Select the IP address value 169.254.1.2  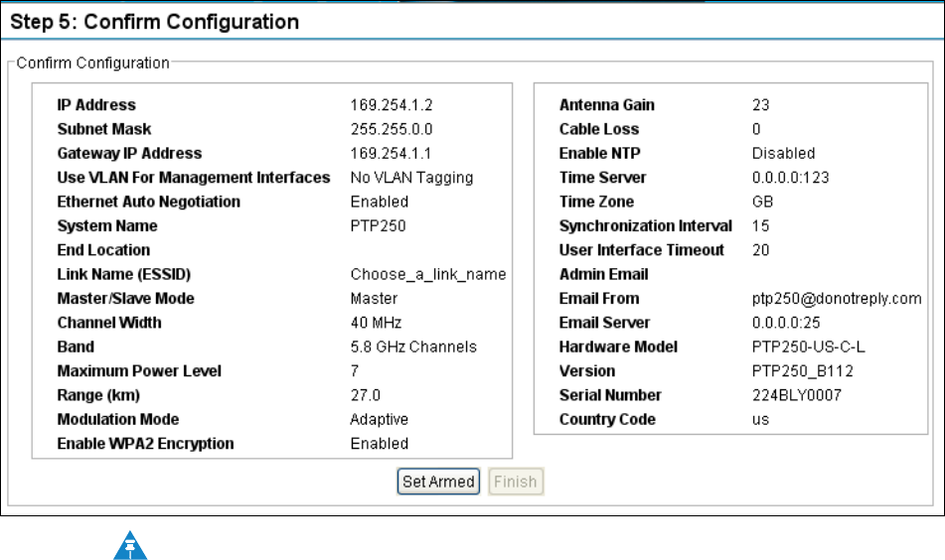pos(392,105)
